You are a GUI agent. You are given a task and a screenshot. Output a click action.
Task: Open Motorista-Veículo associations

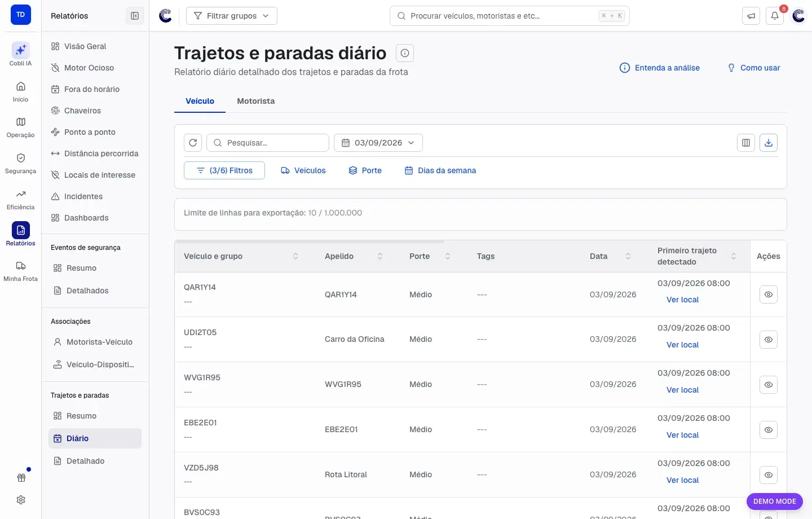tap(95, 342)
